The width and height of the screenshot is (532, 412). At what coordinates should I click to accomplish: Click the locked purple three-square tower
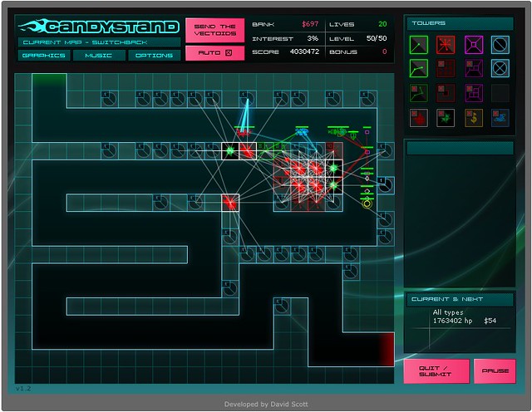tap(474, 93)
